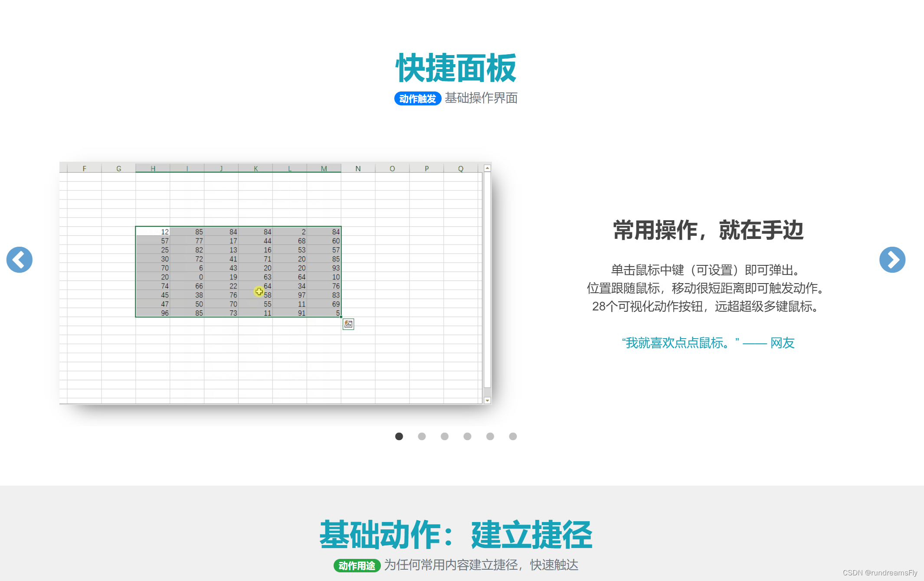Click the spreadsheet scrollbar down arrow

coord(488,401)
